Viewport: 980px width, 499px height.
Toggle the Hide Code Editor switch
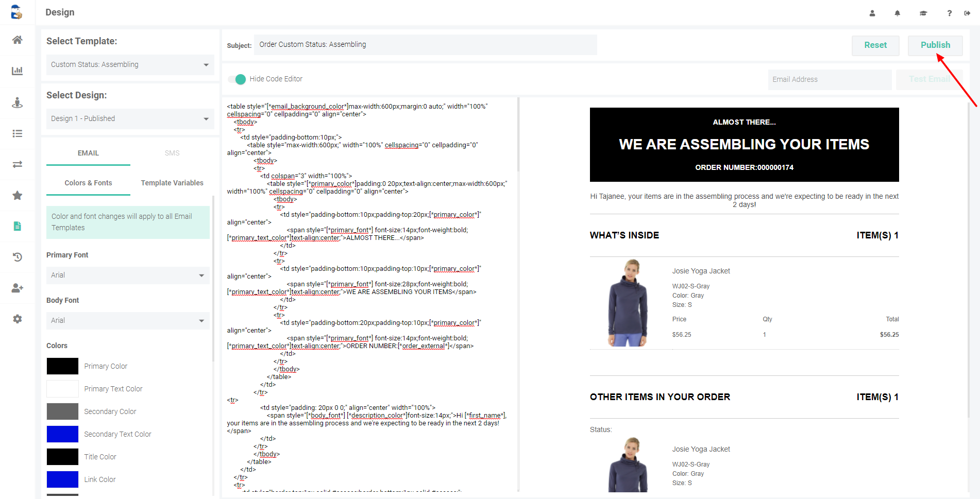click(x=237, y=79)
